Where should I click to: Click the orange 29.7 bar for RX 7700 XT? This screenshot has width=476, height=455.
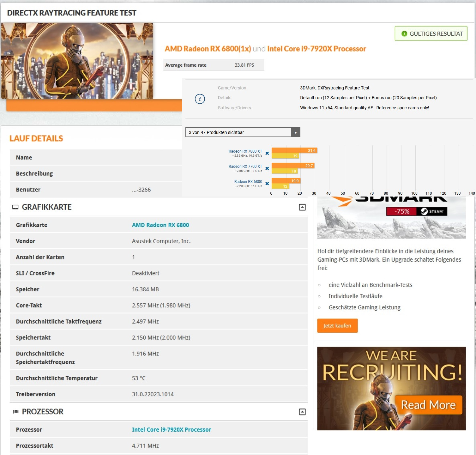click(x=293, y=166)
